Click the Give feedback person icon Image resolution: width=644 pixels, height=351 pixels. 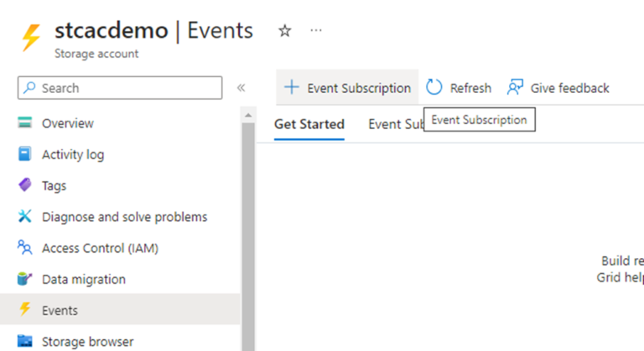coord(515,87)
